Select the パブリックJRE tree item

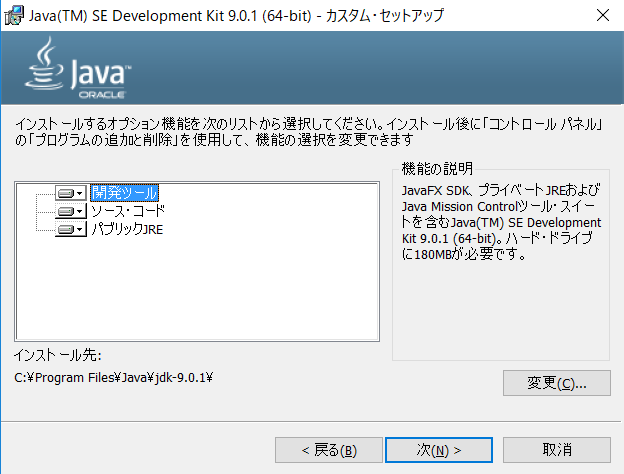pos(127,229)
